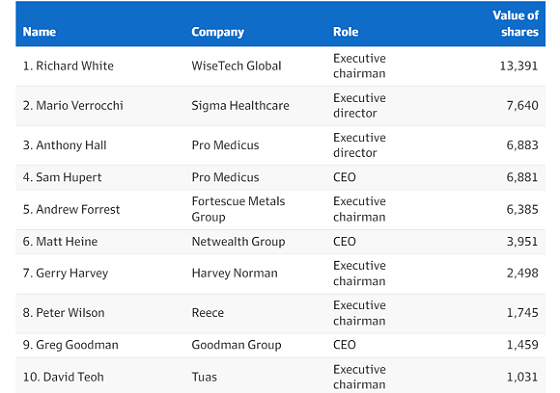Select the Andrew Forrest name cell

point(71,209)
